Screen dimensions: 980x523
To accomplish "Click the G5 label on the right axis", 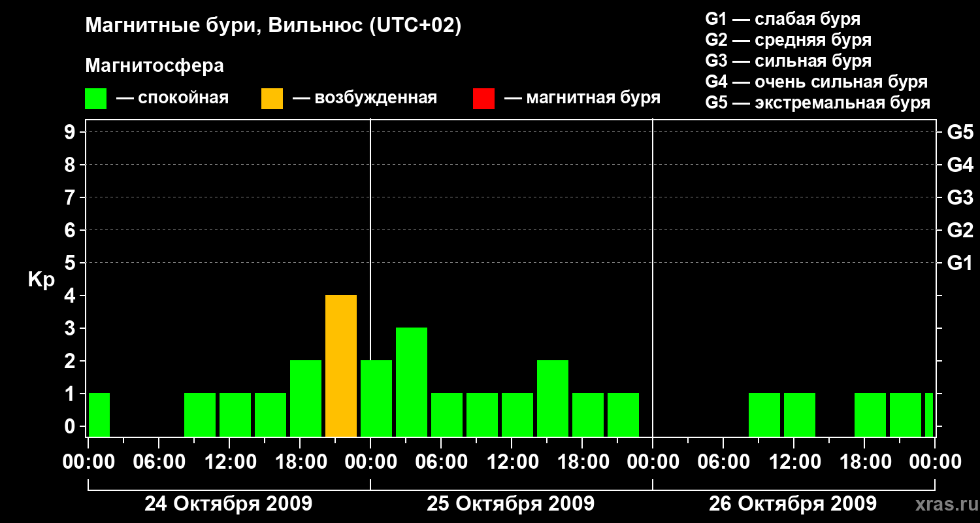I will tap(960, 132).
